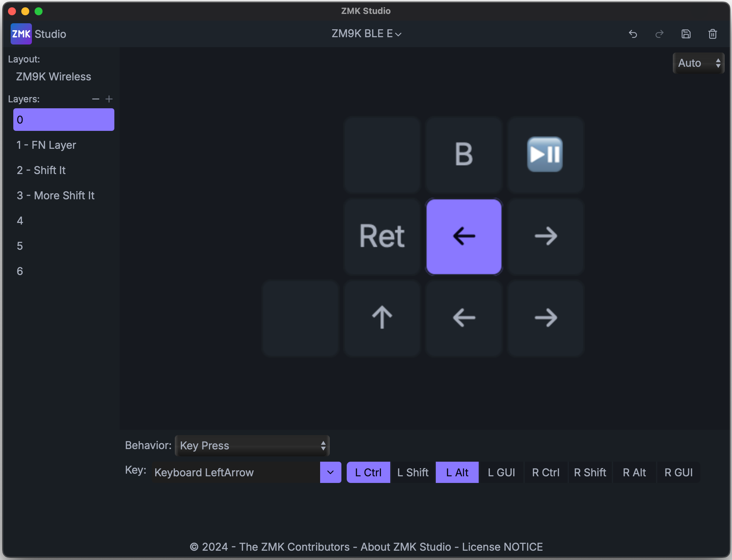Select the middle row right arrow key

point(546,236)
